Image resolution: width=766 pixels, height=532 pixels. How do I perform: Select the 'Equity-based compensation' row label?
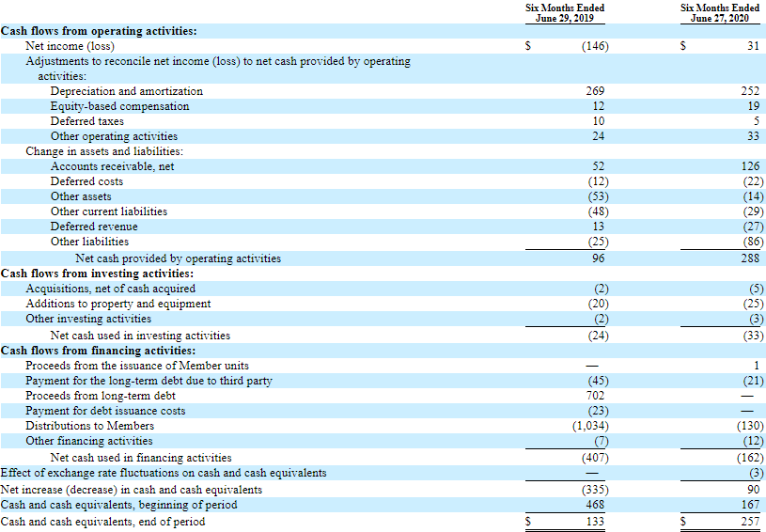pos(119,106)
